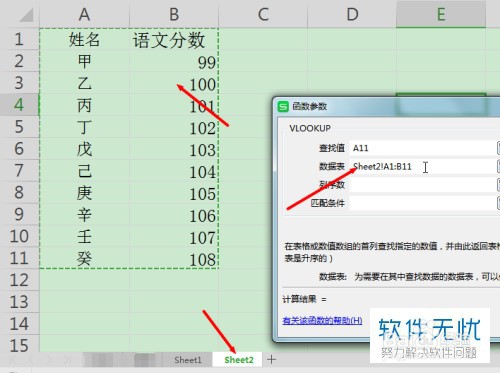Click cell with score 99

point(174,62)
